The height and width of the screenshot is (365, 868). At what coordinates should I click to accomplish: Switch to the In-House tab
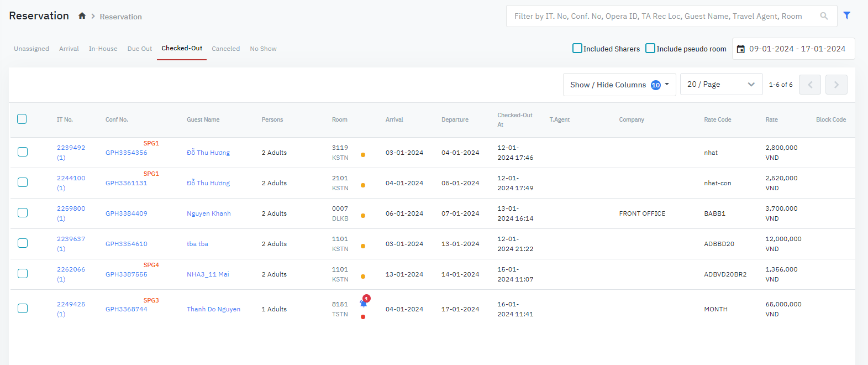pos(103,49)
